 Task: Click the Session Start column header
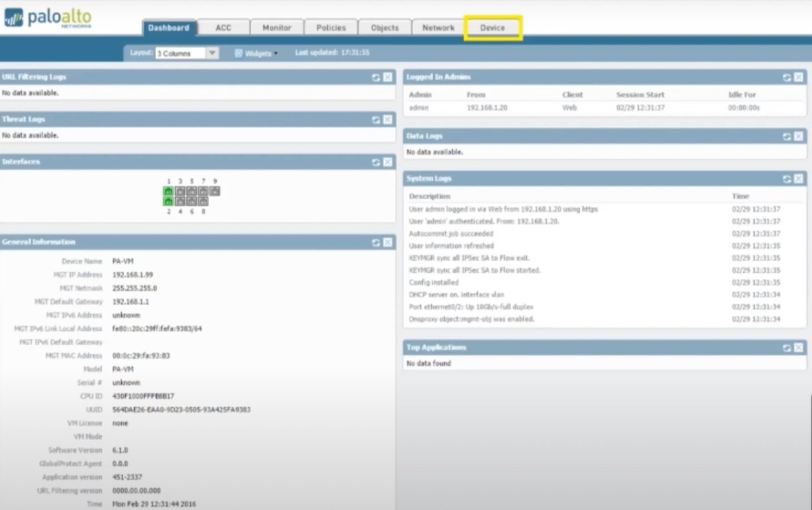[640, 95]
